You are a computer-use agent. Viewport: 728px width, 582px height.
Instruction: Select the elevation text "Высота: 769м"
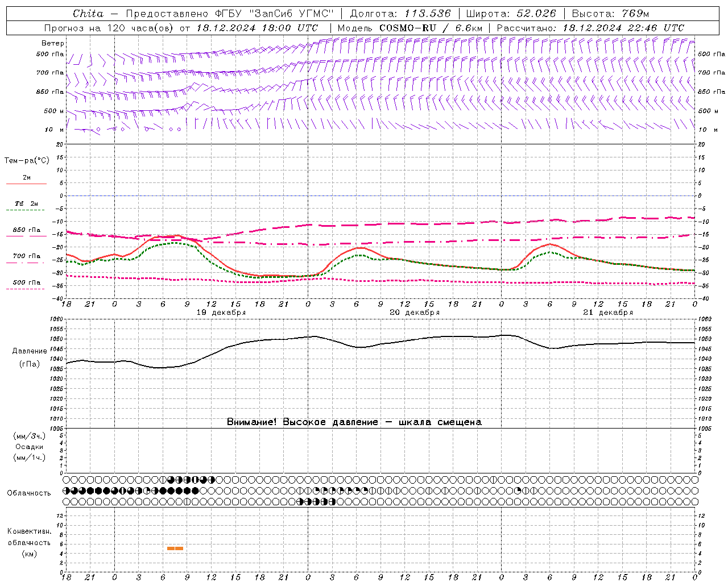coord(610,14)
